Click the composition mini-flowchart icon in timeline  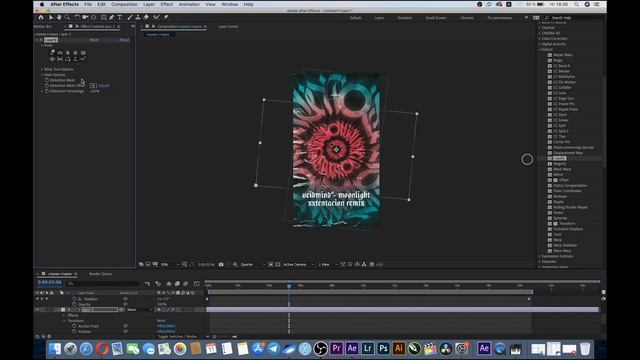[x=147, y=283]
